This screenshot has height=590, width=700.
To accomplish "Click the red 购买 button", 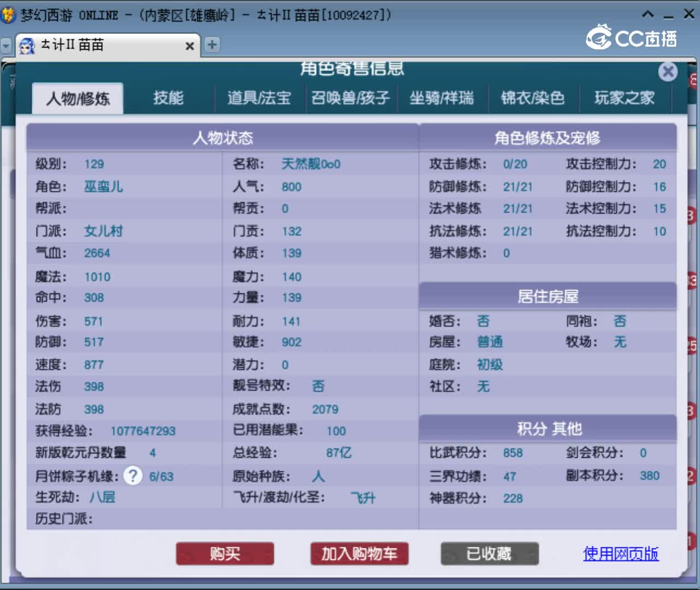I will coord(225,554).
